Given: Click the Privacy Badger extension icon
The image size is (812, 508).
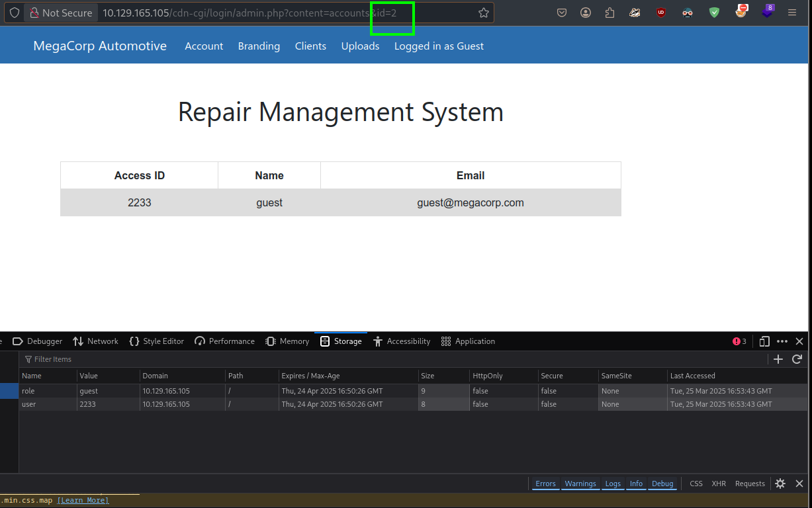Looking at the screenshot, I should click(x=635, y=13).
